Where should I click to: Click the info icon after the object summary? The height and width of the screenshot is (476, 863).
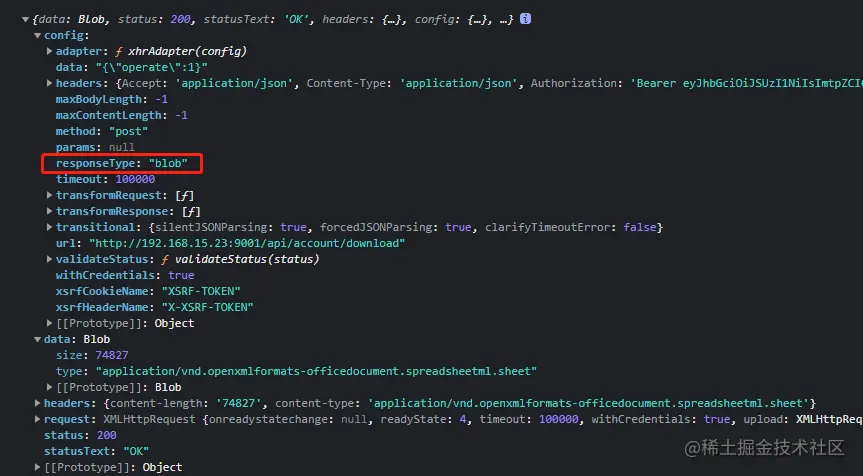[x=526, y=19]
